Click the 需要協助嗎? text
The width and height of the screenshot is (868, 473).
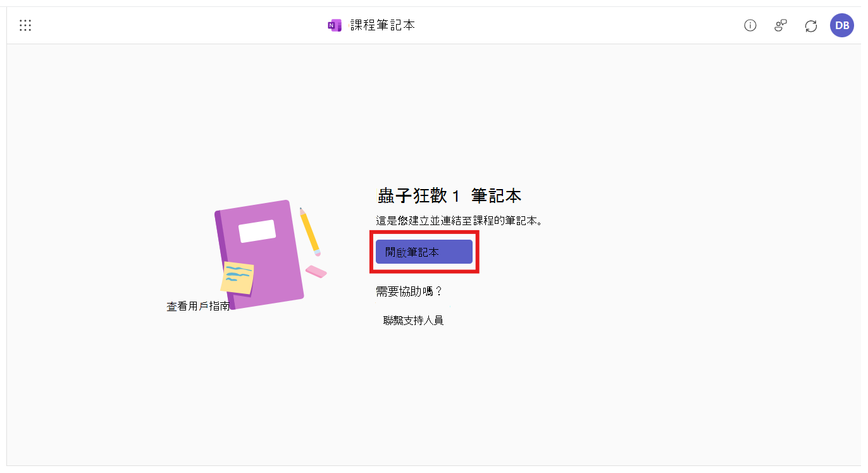click(x=409, y=292)
